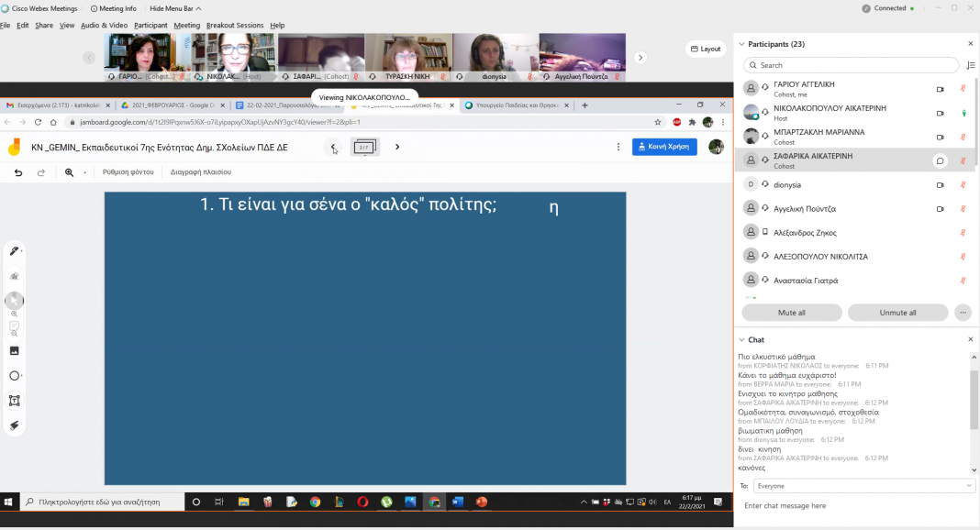Open the Audio & Video menu
This screenshot has height=530, width=980.
104,26
